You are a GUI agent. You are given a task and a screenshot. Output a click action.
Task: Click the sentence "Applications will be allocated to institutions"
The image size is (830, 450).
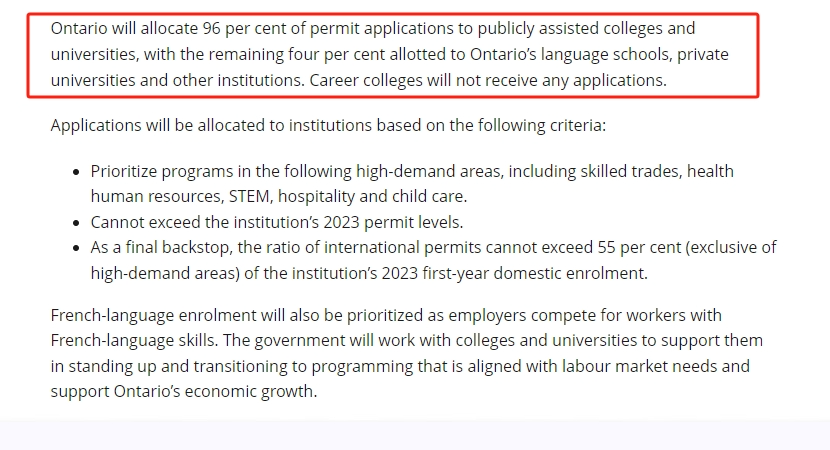tap(211, 125)
